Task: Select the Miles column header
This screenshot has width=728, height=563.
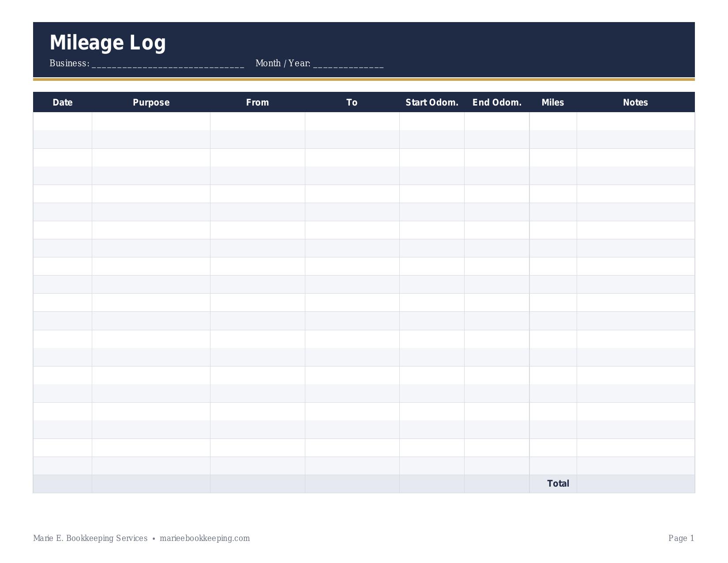Action: tap(553, 102)
